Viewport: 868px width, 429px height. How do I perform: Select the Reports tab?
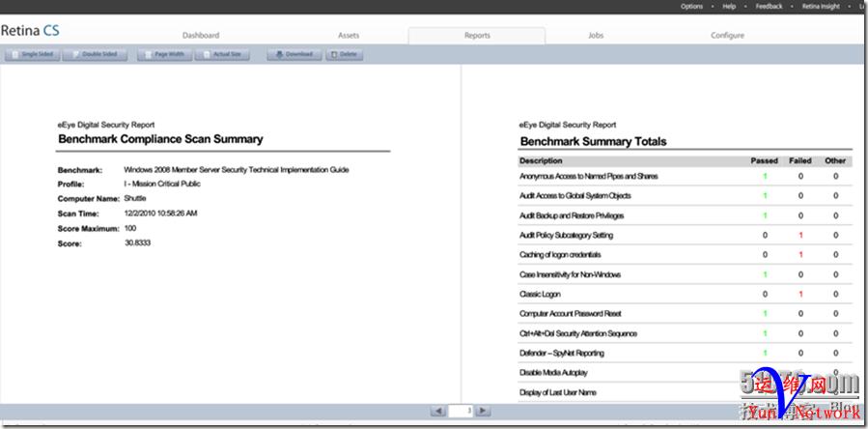click(x=477, y=36)
